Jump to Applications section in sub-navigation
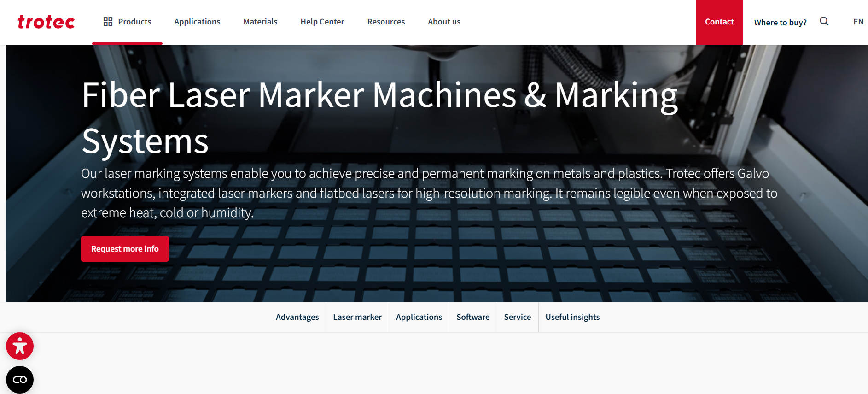This screenshot has width=868, height=394. tap(419, 317)
